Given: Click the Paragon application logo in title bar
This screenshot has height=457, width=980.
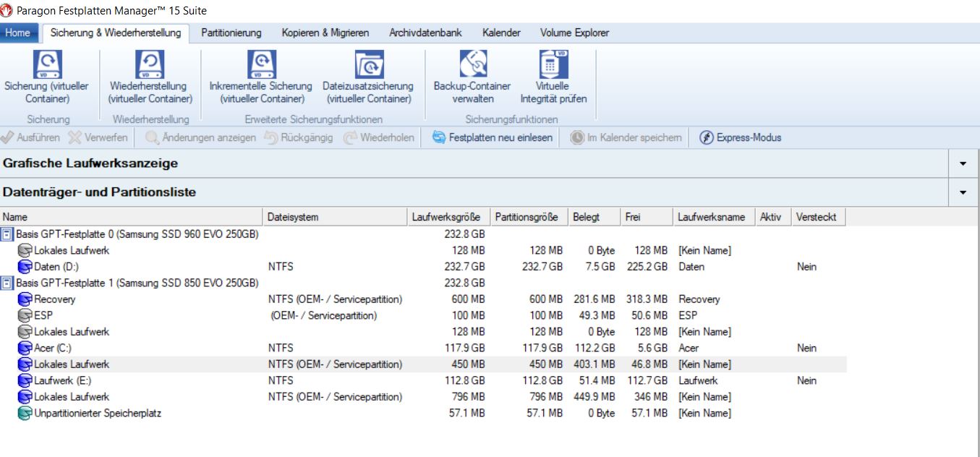Looking at the screenshot, I should tap(7, 10).
